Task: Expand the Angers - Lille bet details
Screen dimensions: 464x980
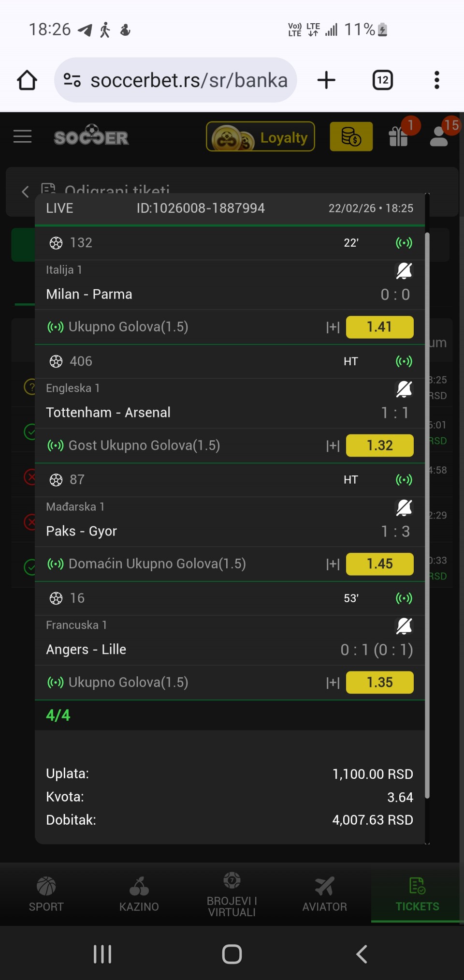Action: click(333, 683)
